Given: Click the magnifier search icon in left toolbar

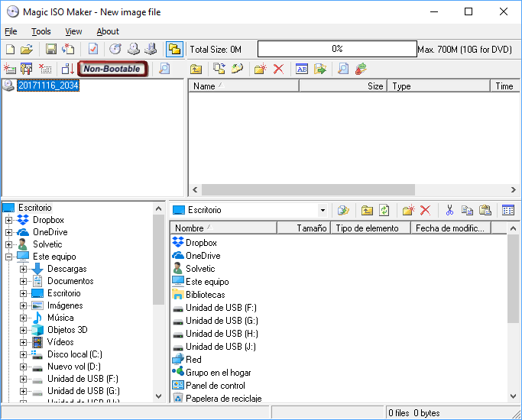Looking at the screenshot, I should [164, 69].
